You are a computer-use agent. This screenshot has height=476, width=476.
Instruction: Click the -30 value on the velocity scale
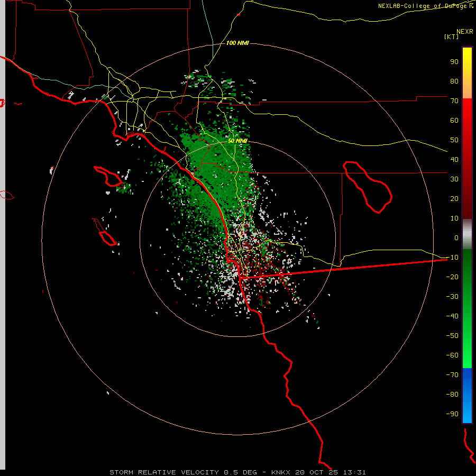(x=452, y=297)
